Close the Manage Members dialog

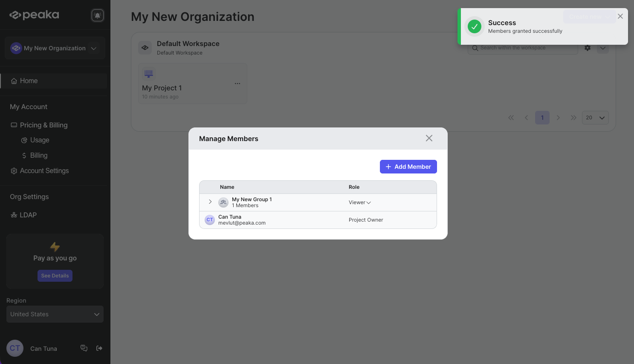pos(429,138)
